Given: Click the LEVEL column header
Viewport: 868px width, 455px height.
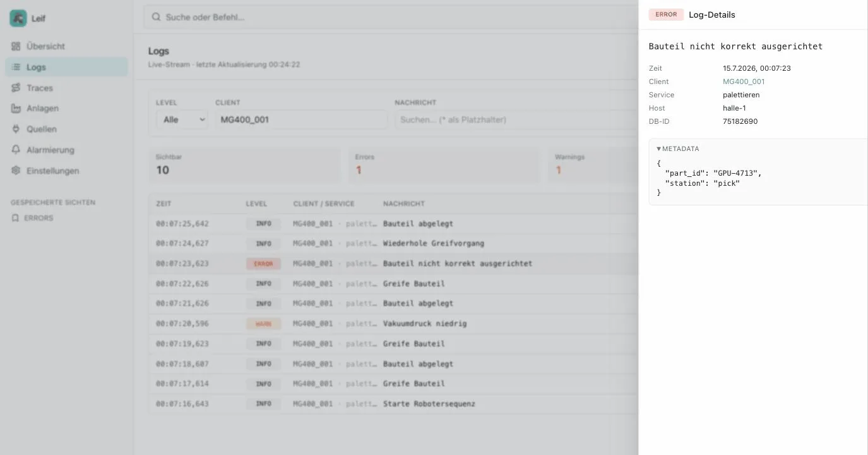Looking at the screenshot, I should pos(256,204).
